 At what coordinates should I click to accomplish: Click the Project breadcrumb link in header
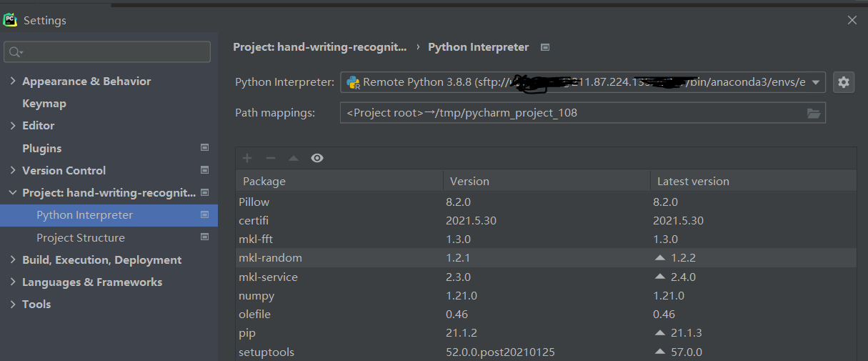pyautogui.click(x=319, y=47)
